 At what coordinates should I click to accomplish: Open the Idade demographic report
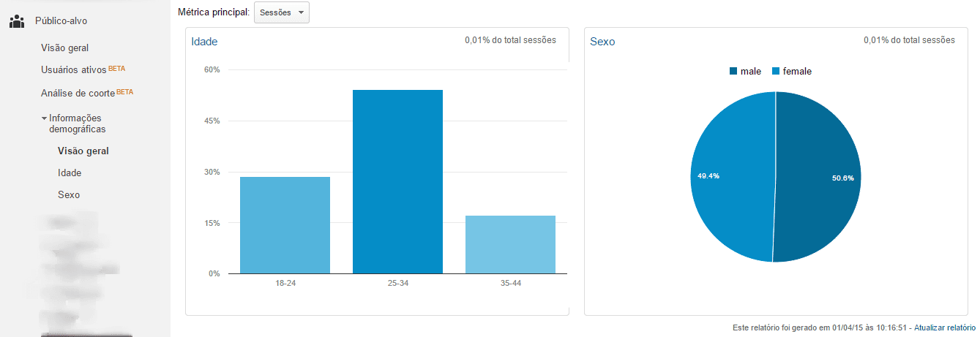70,173
